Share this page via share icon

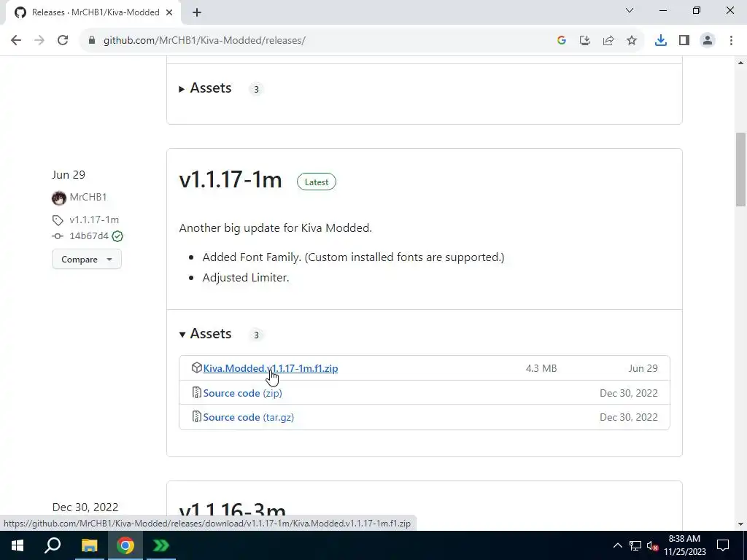coord(608,41)
